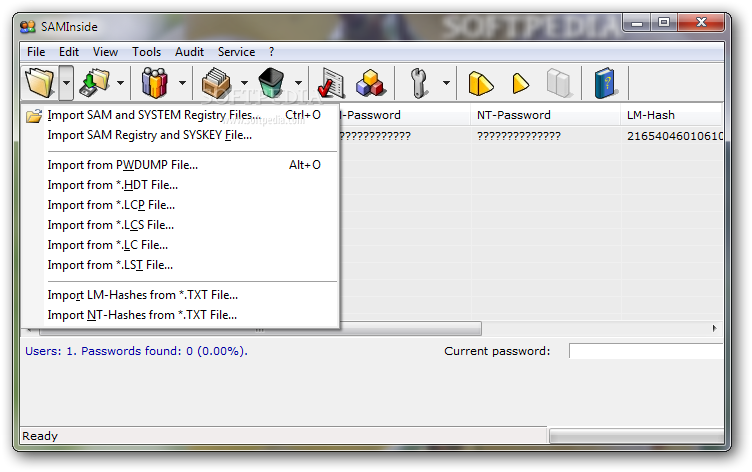Image resolution: width=752 pixels, height=472 pixels.
Task: Click the green trash bin delete icon
Action: tap(271, 83)
